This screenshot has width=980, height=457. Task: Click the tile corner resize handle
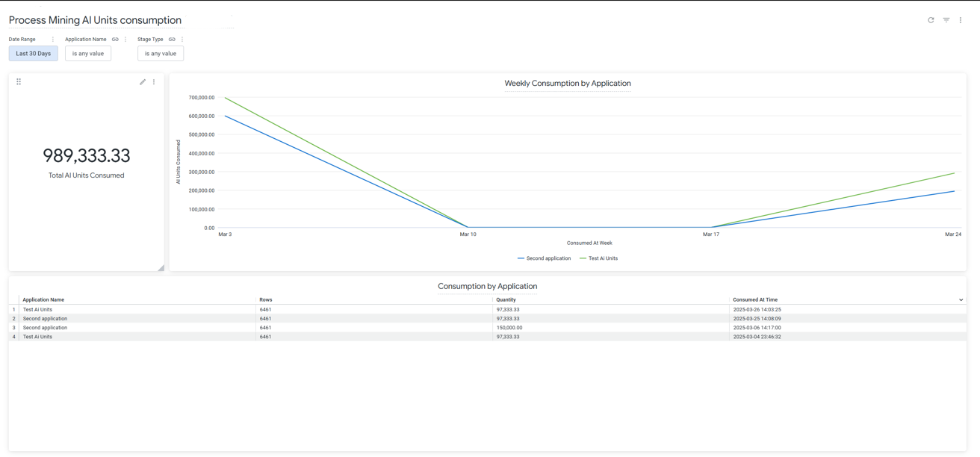point(161,267)
